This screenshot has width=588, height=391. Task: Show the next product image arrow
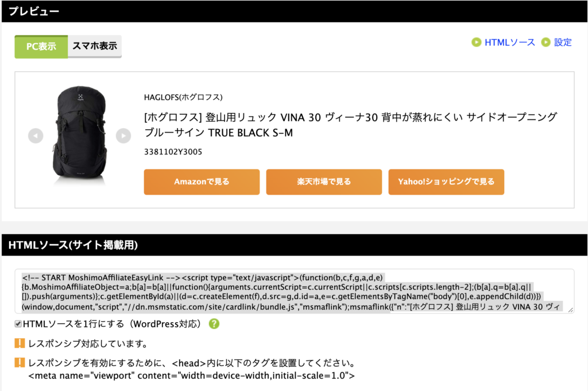coord(123,136)
